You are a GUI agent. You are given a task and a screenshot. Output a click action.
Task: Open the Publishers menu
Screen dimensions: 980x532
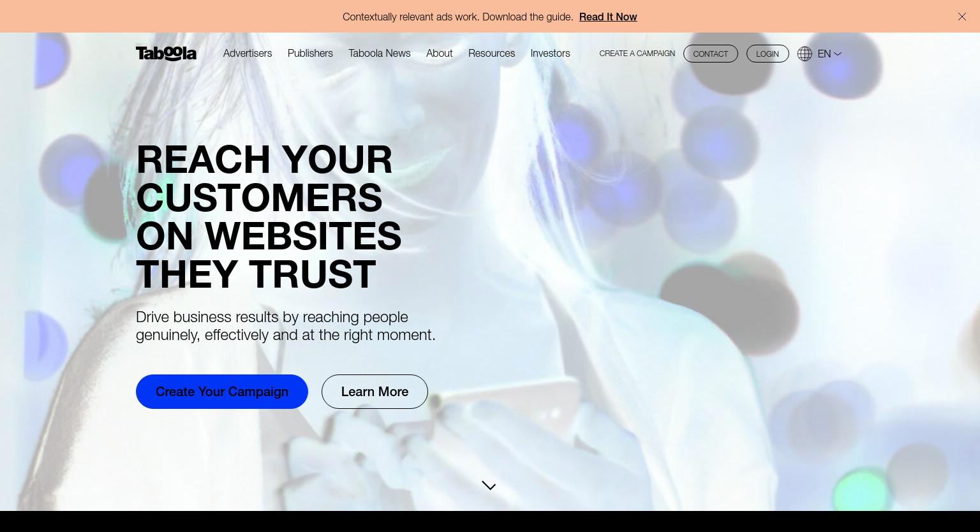(310, 54)
